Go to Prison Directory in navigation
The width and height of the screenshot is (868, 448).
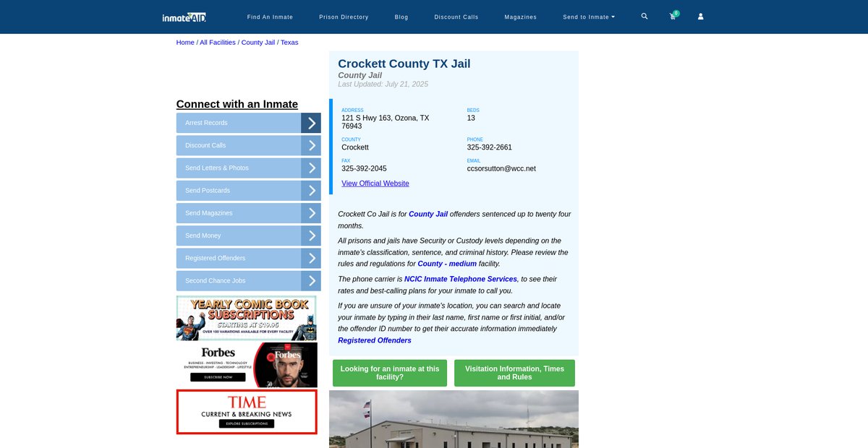click(x=344, y=17)
